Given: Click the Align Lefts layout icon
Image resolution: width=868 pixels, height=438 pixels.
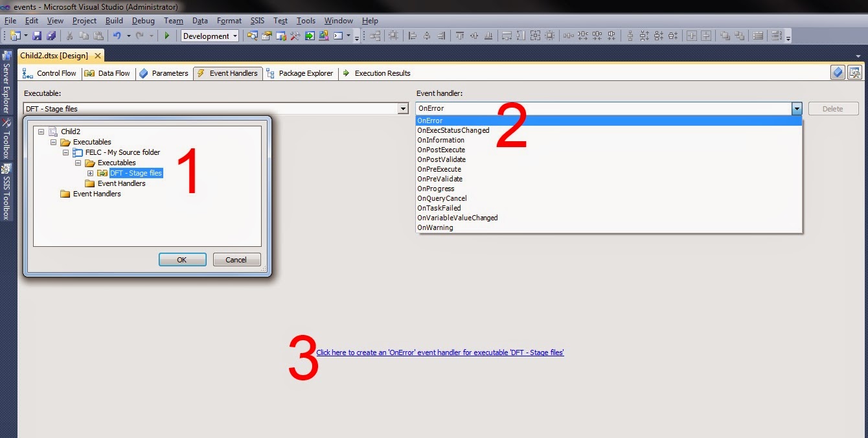Looking at the screenshot, I should [x=412, y=36].
